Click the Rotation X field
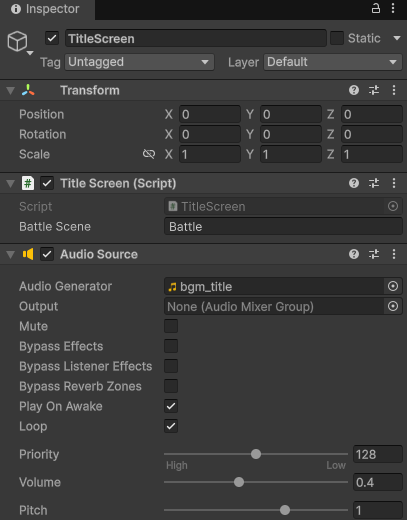The width and height of the screenshot is (407, 520). click(210, 134)
